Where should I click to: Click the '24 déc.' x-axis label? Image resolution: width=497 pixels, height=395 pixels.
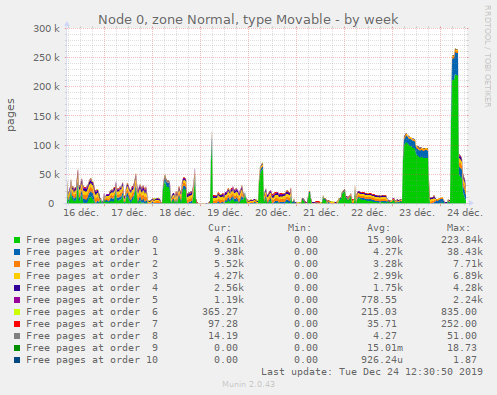(x=465, y=213)
